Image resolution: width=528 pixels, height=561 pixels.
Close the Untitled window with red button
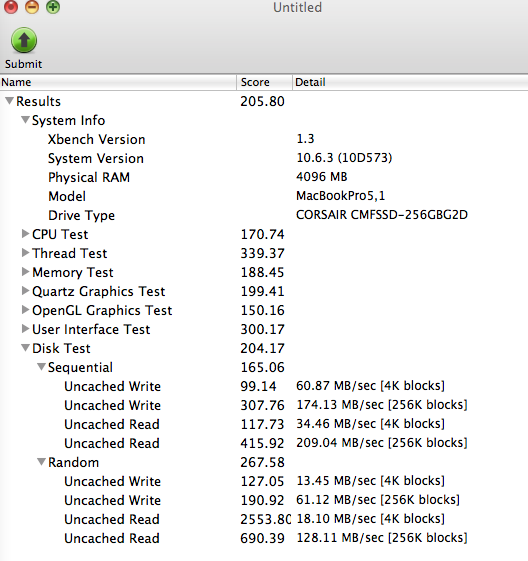(x=11, y=7)
